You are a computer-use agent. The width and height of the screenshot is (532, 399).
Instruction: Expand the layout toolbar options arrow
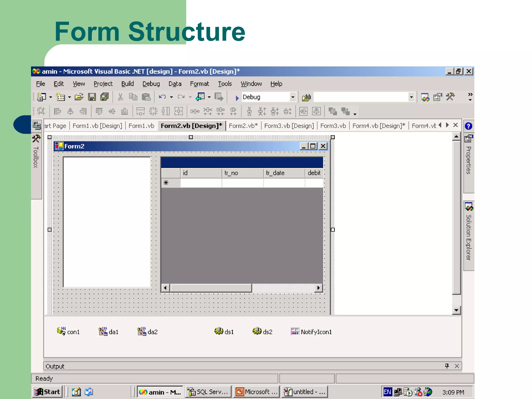coord(355,114)
